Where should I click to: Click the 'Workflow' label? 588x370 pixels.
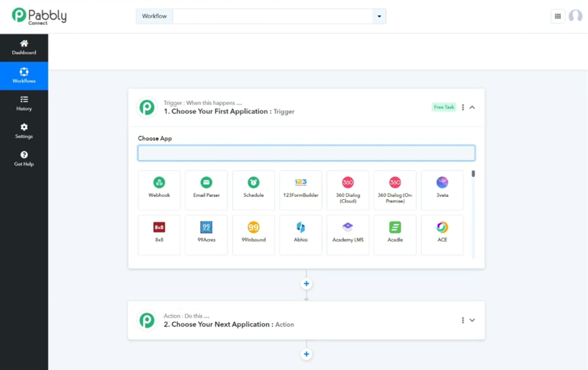pos(154,16)
